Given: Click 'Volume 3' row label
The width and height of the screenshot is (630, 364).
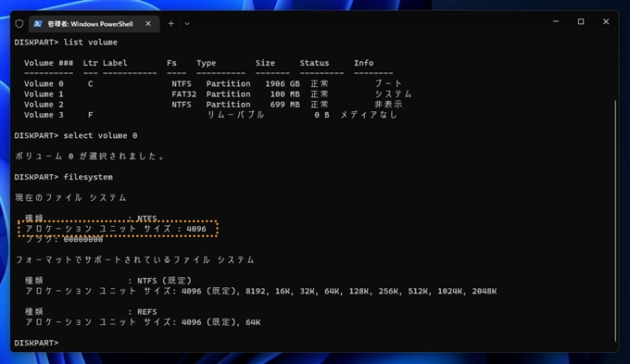Looking at the screenshot, I should 44,115.
